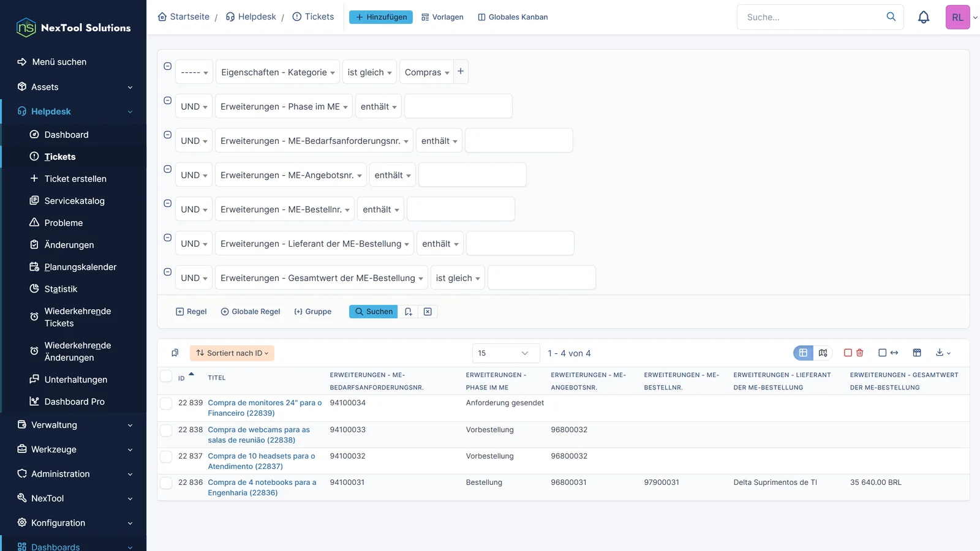980x551 pixels.
Task: Remove the Gesamtwert der ME-Bestellung criterion
Action: (x=167, y=272)
